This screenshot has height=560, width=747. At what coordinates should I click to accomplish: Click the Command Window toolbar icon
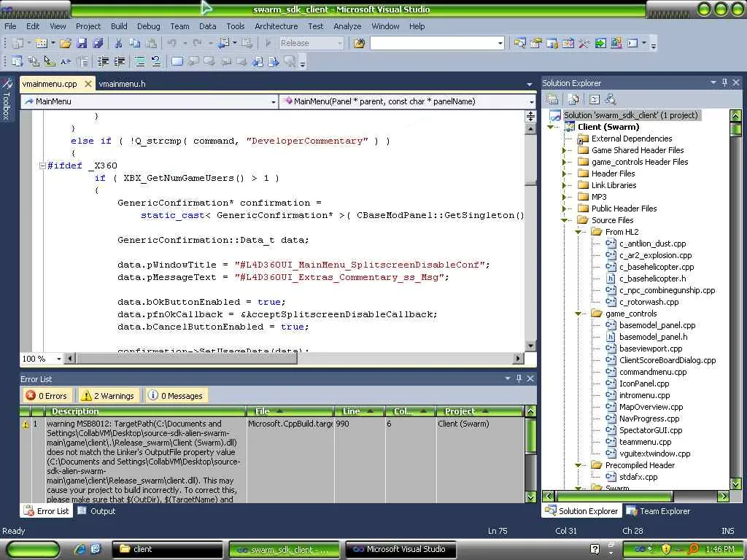[632, 43]
